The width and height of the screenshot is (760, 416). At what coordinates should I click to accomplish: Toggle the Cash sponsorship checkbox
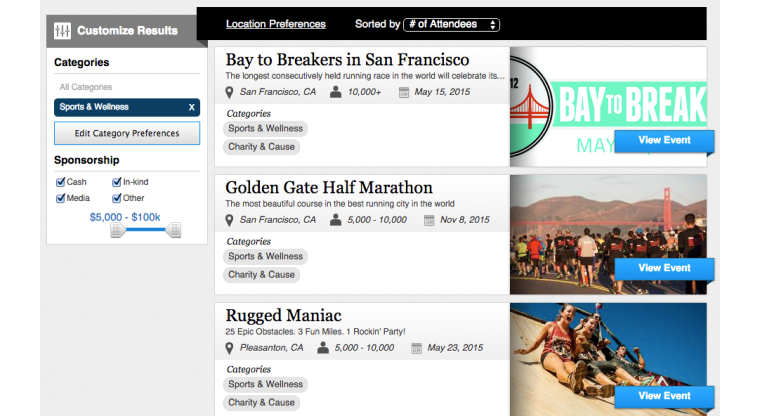click(x=60, y=182)
